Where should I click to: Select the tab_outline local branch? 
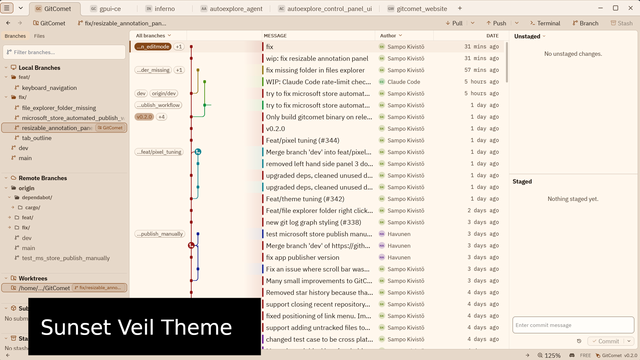[37, 138]
